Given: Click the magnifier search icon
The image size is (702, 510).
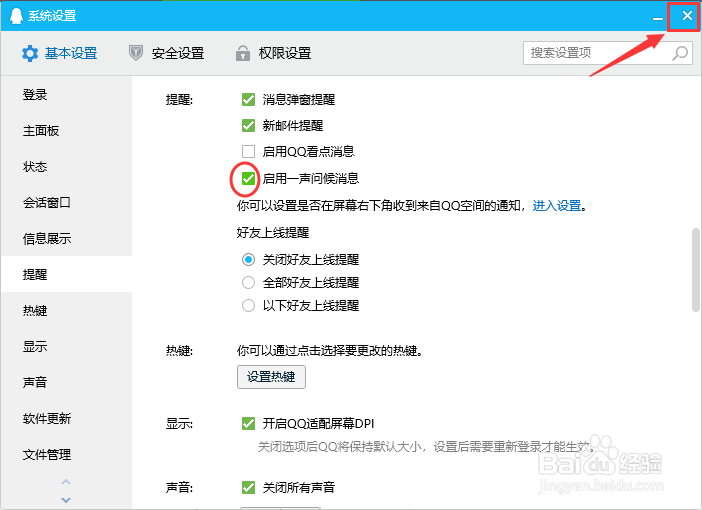Looking at the screenshot, I should tap(680, 53).
